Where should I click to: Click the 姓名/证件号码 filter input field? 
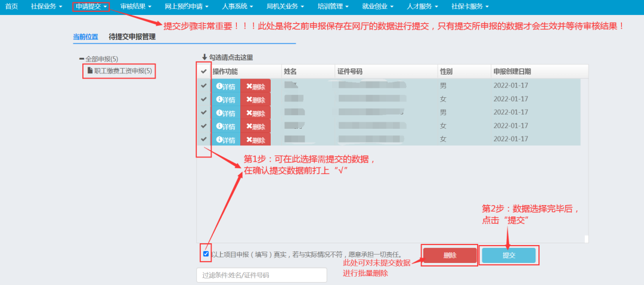(x=262, y=275)
